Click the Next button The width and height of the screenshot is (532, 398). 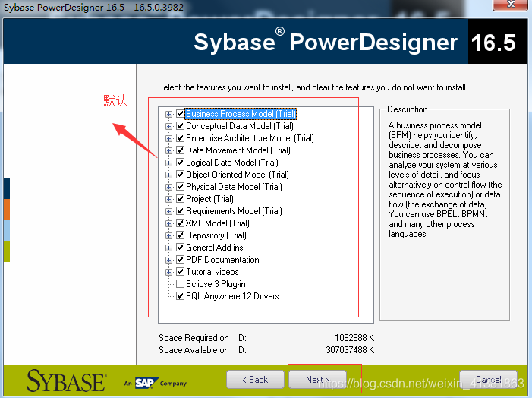pyautogui.click(x=317, y=380)
